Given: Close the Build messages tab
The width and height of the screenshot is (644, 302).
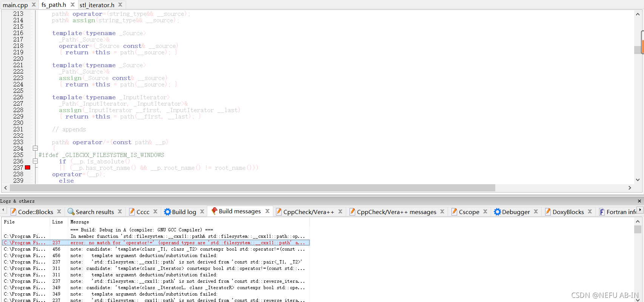Looking at the screenshot, I should (267, 211).
